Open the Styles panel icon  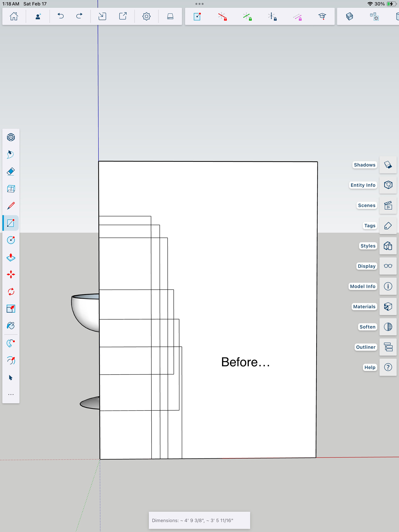pos(388,246)
